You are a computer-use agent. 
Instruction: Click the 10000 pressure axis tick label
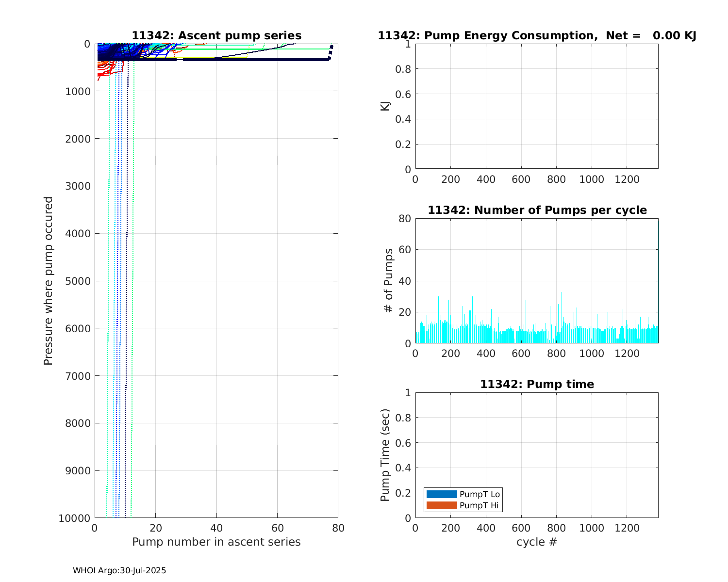(74, 518)
